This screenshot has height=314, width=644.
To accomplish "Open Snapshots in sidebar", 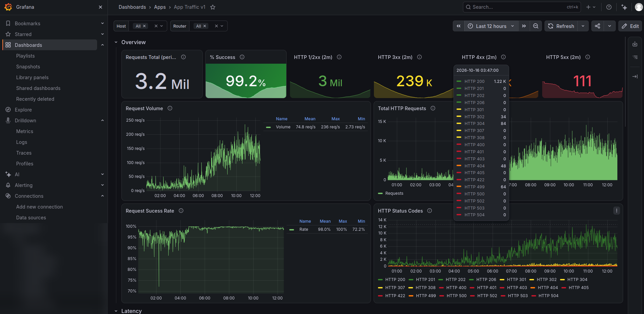I will (28, 66).
